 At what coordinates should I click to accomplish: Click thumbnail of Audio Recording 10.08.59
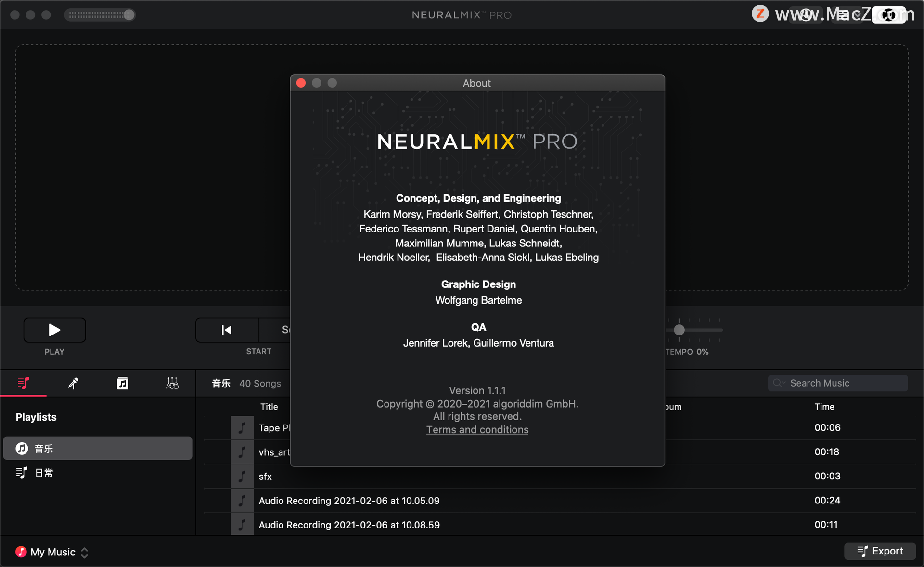[x=242, y=524]
